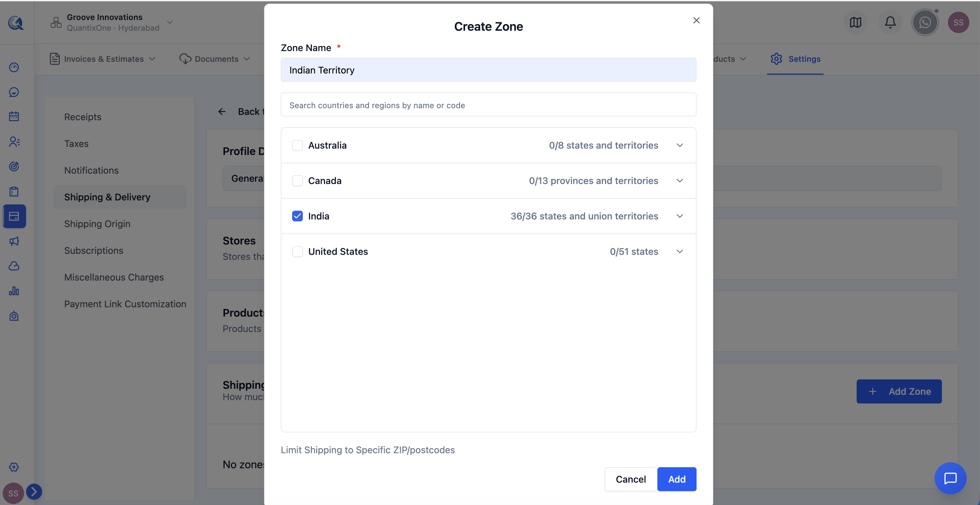980x505 pixels.
Task: Open Miscellaneous Charges settings
Action: coord(114,277)
